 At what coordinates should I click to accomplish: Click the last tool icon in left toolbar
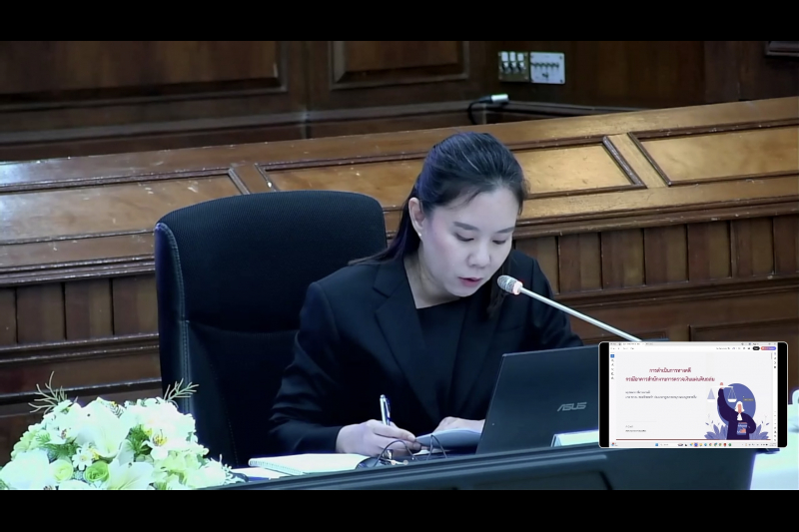pos(612,378)
